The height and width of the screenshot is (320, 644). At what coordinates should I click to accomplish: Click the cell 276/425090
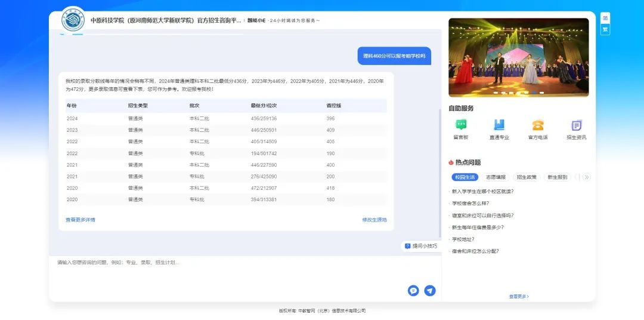click(x=264, y=177)
